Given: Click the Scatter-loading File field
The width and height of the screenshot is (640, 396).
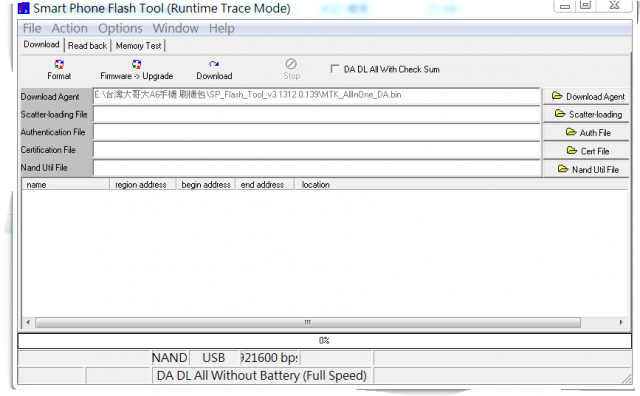Looking at the screenshot, I should coord(317,114).
